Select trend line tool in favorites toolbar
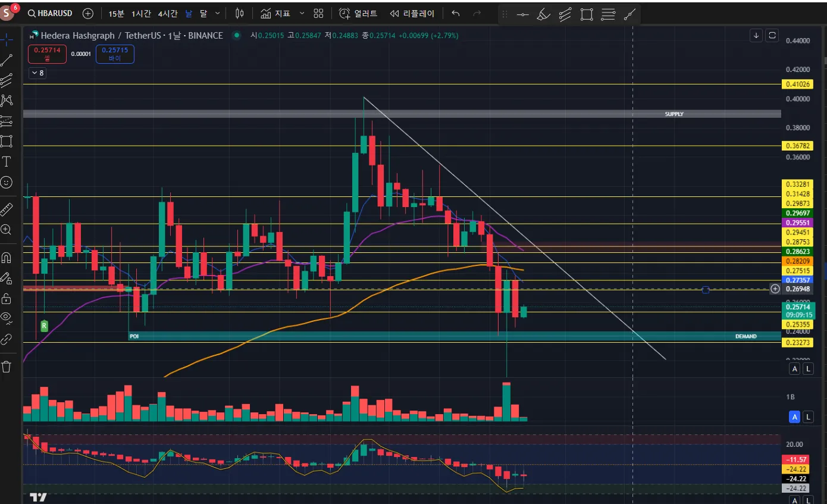 tap(629, 14)
